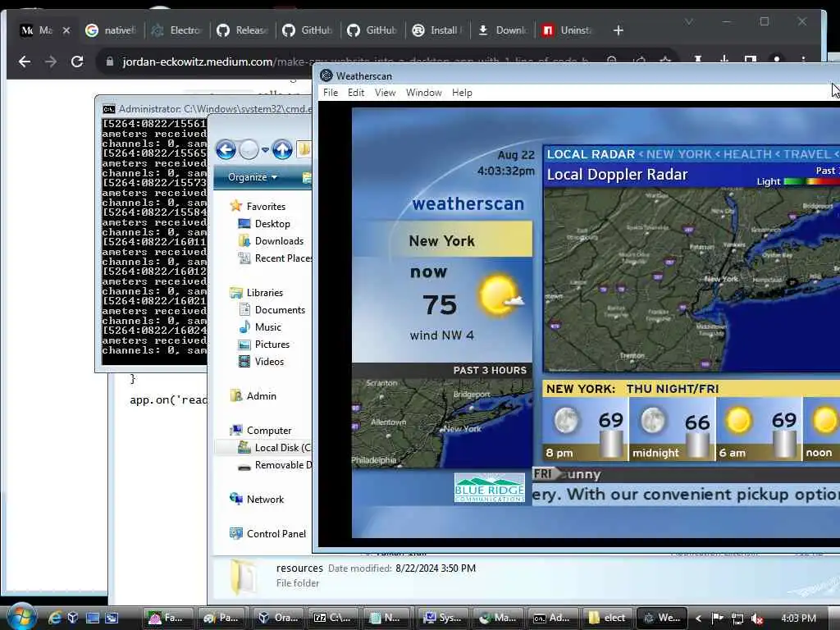Open the Organize dropdown in Explorer
840x630 pixels.
[x=253, y=177]
